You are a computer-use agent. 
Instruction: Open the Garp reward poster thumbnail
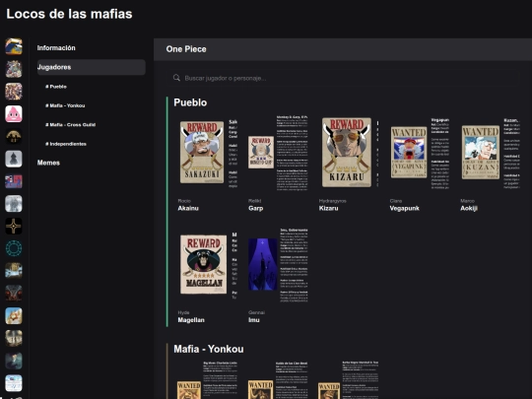(x=261, y=152)
